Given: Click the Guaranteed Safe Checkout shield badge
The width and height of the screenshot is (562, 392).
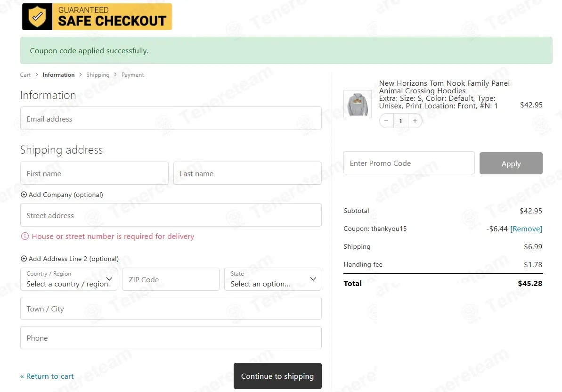Looking at the screenshot, I should click(x=97, y=16).
